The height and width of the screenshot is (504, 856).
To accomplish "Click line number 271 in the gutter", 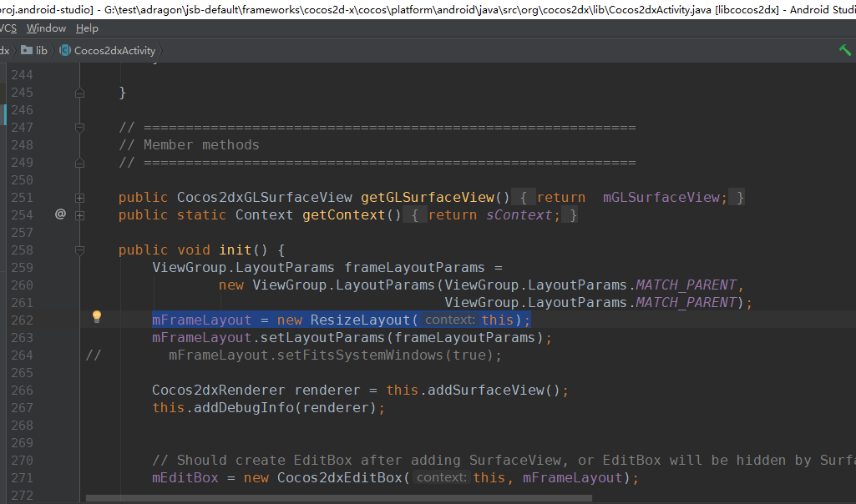I will click(22, 478).
